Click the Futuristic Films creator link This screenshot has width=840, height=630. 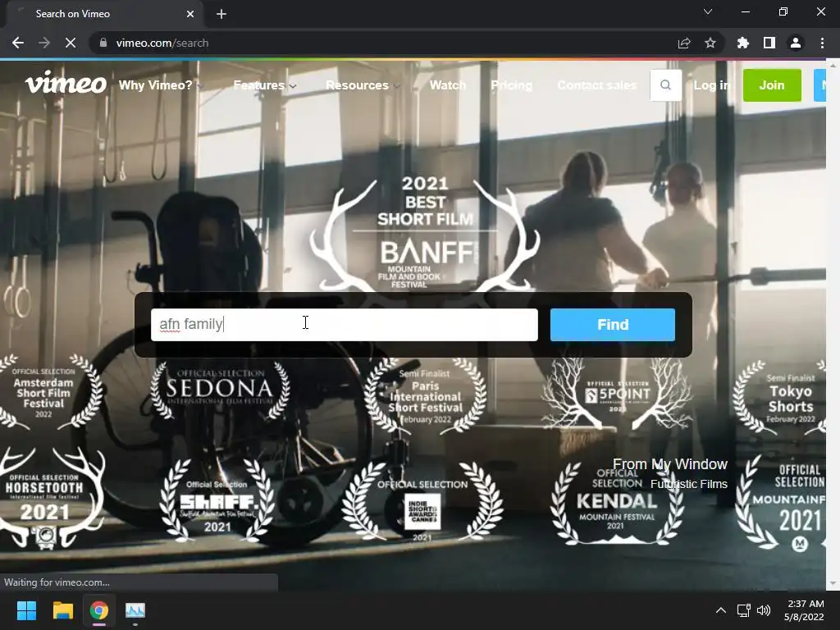pyautogui.click(x=689, y=484)
